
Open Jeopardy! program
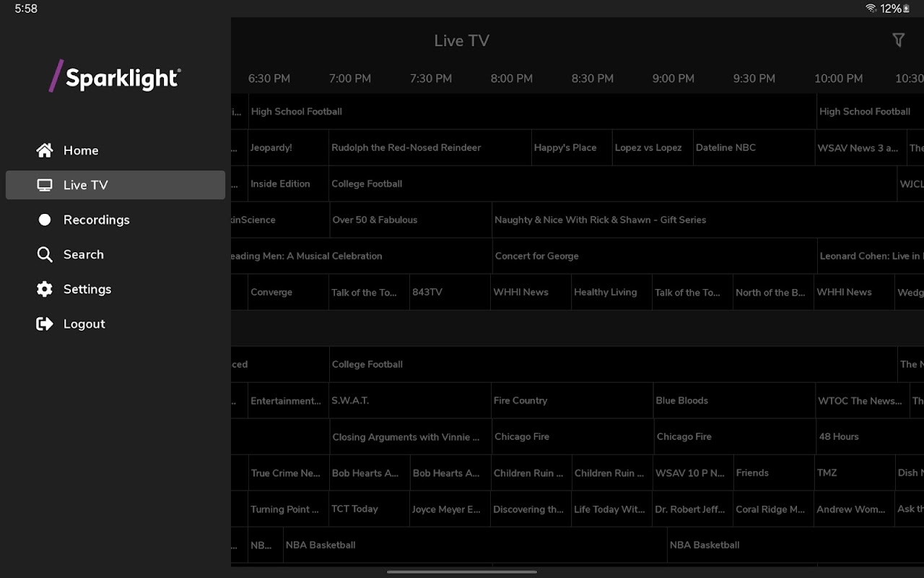pyautogui.click(x=288, y=147)
